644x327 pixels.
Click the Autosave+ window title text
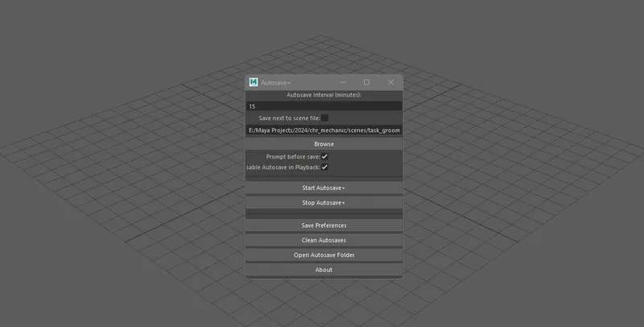coord(275,83)
